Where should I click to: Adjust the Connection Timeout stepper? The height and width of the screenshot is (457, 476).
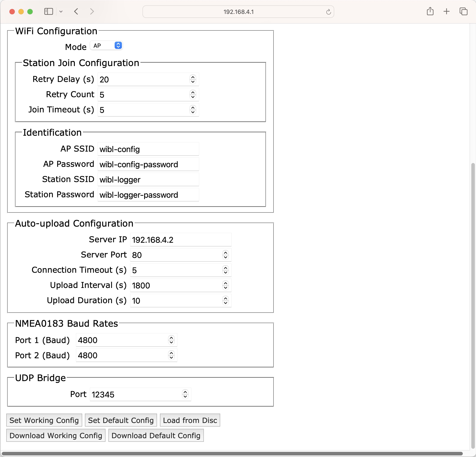tap(225, 269)
